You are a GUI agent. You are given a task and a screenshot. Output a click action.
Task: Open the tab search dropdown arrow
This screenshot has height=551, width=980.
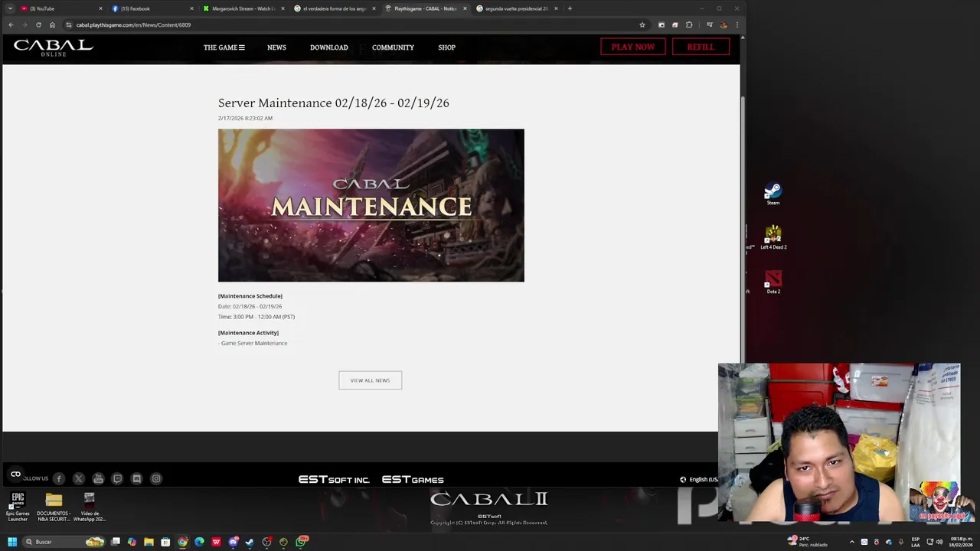tap(10, 8)
